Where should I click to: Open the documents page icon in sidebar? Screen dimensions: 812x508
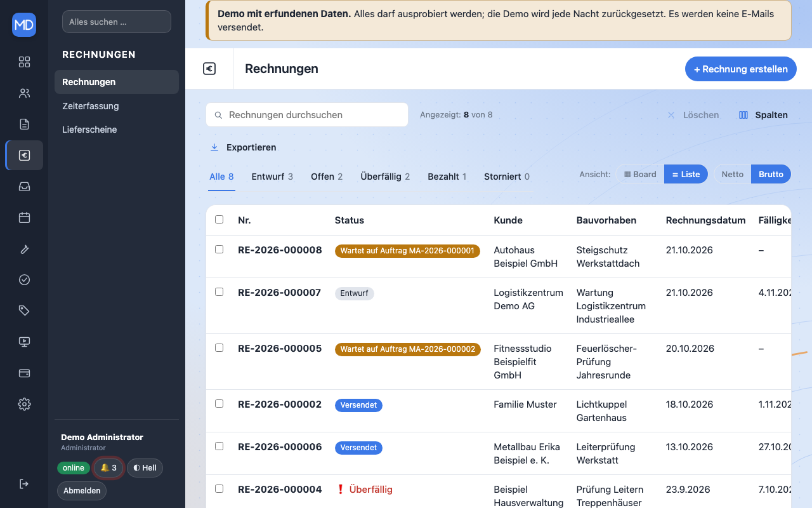24,124
